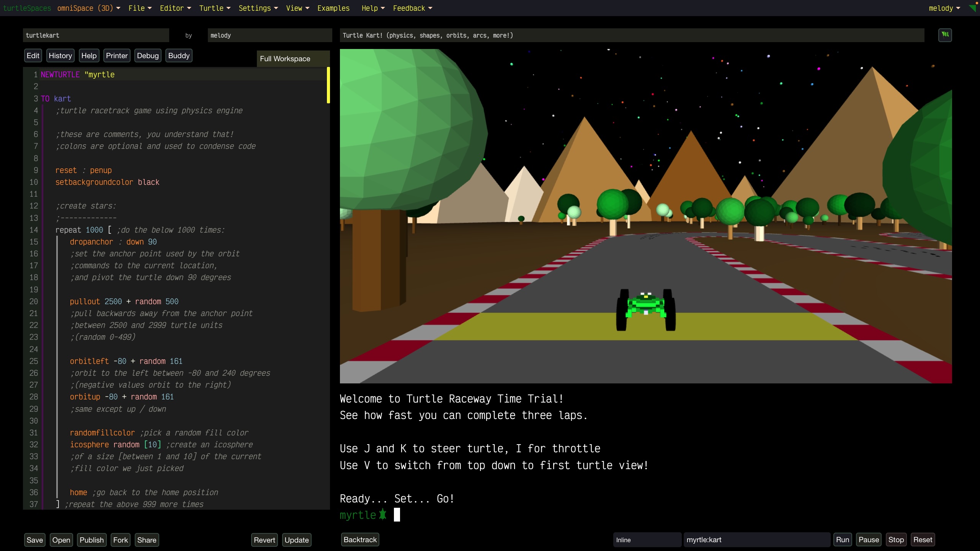Open the Inline mode combo box
Image resolution: width=980 pixels, height=551 pixels.
pos(647,540)
